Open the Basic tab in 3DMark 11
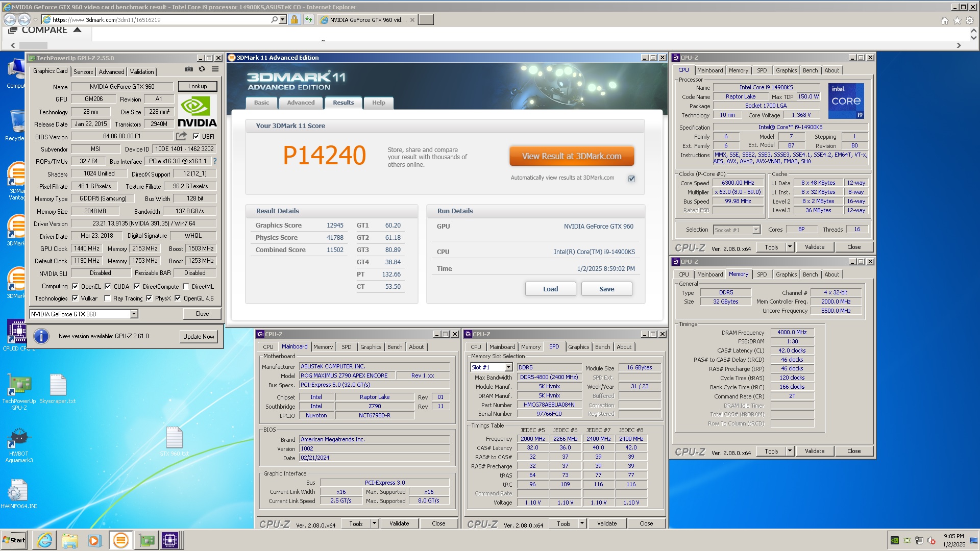980x551 pixels. (261, 103)
